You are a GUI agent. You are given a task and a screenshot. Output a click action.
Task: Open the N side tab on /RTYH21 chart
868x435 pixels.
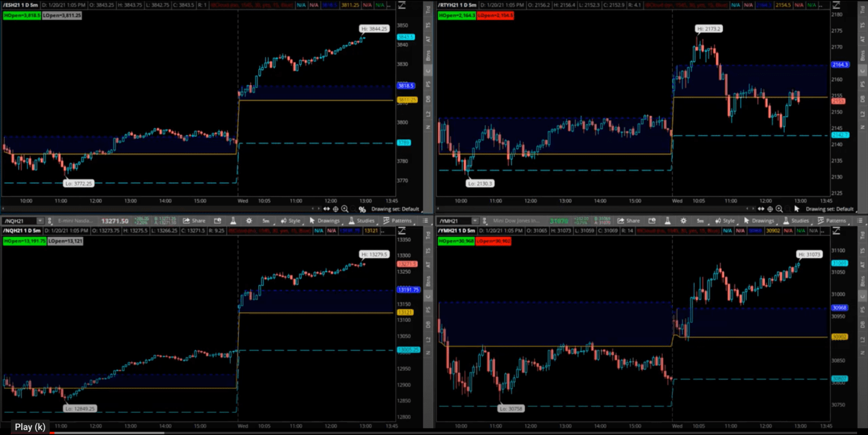click(x=863, y=127)
